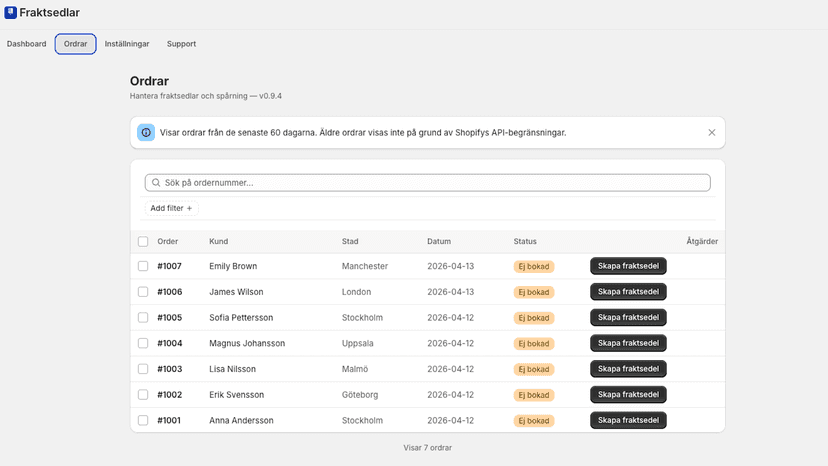Check order #1001 checkbox

(x=143, y=421)
